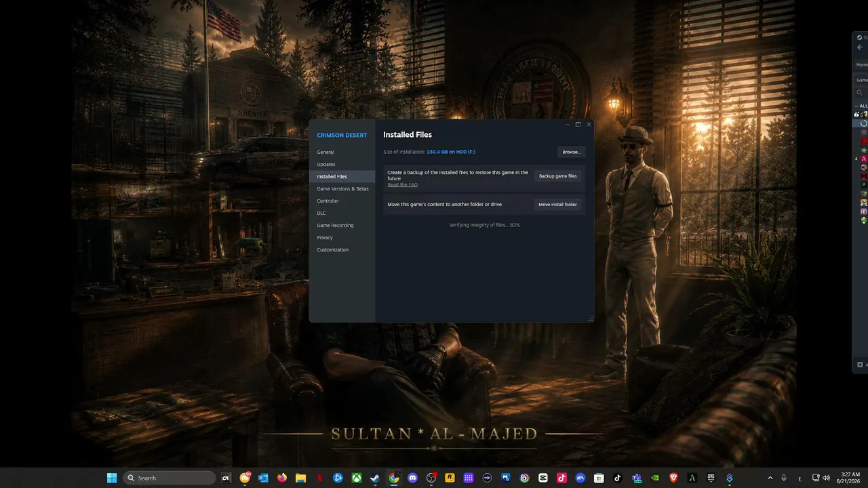This screenshot has height=488, width=868.
Task: Open Outlook from the taskbar
Action: click(x=263, y=478)
